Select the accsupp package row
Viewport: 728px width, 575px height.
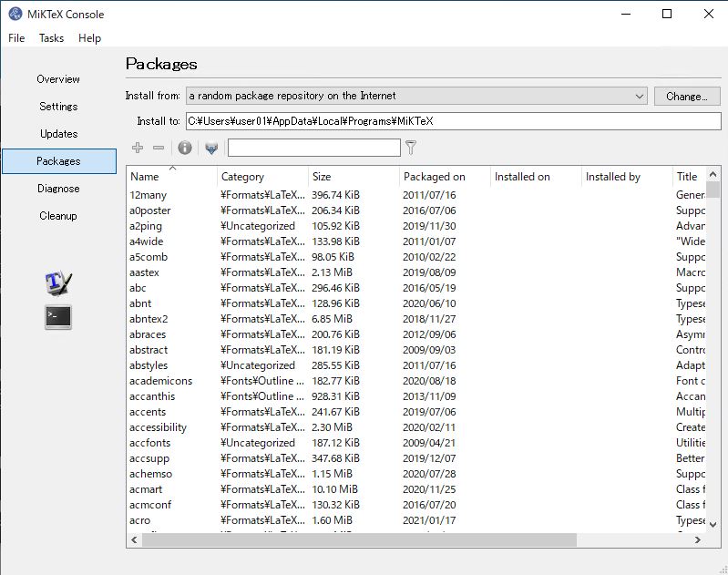416,458
